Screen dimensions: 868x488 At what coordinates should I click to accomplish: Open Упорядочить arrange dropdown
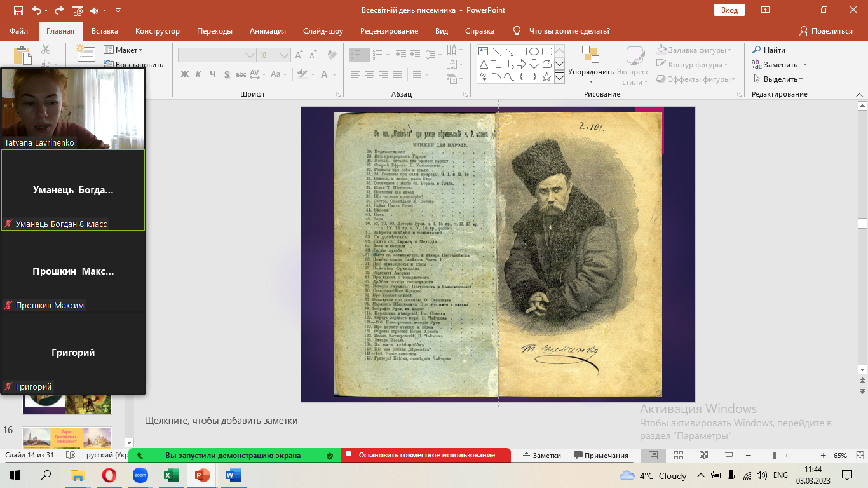click(590, 65)
